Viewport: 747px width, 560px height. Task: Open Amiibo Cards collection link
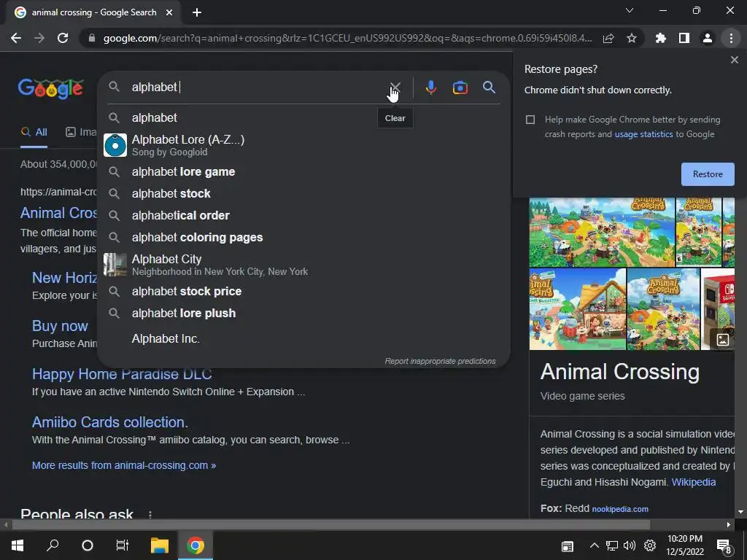coord(110,422)
